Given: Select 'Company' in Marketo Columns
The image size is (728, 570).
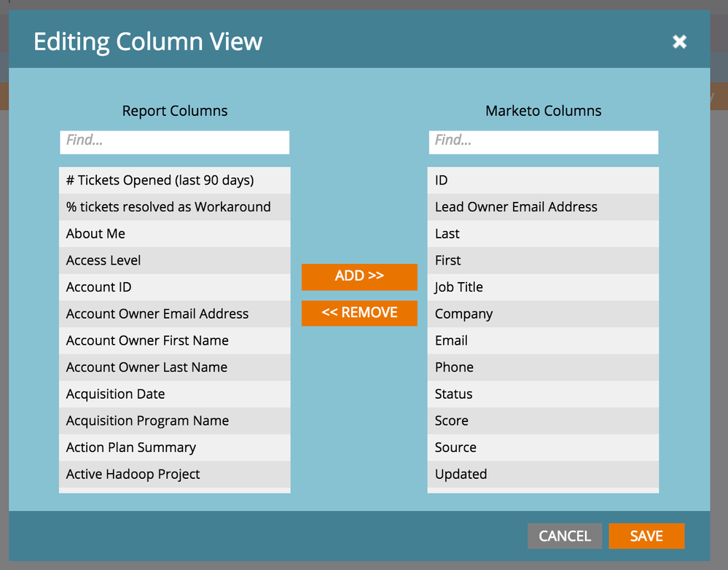Looking at the screenshot, I should point(543,314).
